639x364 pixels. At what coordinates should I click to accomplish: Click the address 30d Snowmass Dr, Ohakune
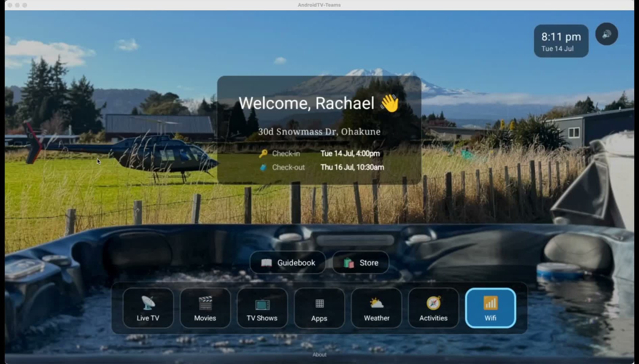pyautogui.click(x=319, y=132)
